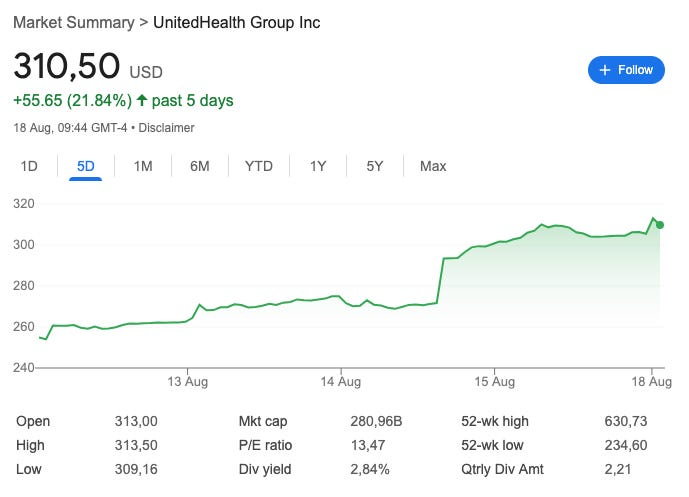Click the 18 Aug, 09:44 GMT-4 timestamp
This screenshot has height=497, width=689.
coord(70,128)
